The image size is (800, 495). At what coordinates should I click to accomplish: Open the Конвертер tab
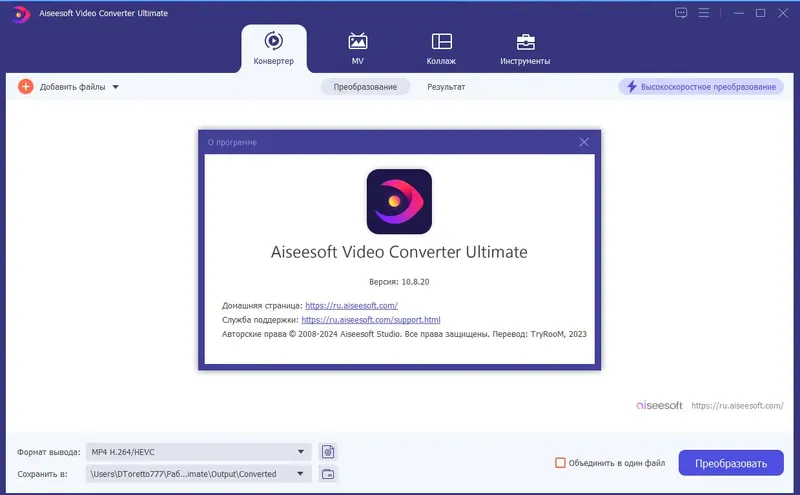coord(273,49)
